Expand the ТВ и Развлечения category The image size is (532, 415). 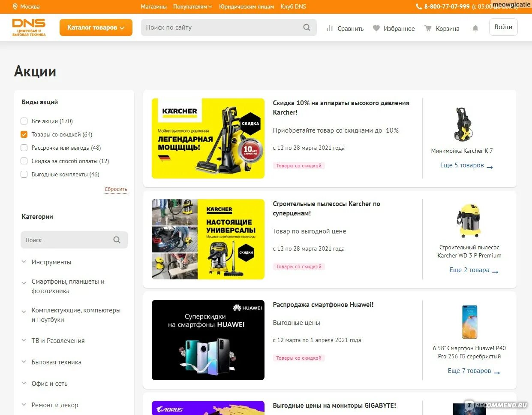point(24,340)
